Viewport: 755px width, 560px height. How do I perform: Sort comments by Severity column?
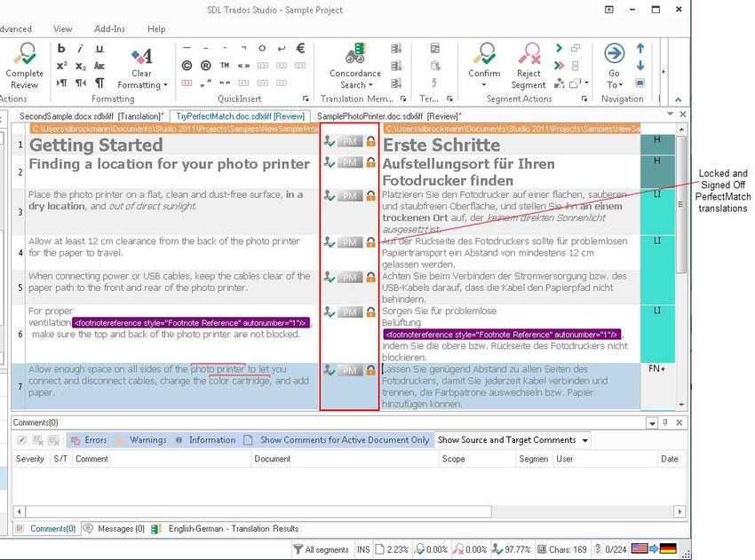pyautogui.click(x=30, y=459)
